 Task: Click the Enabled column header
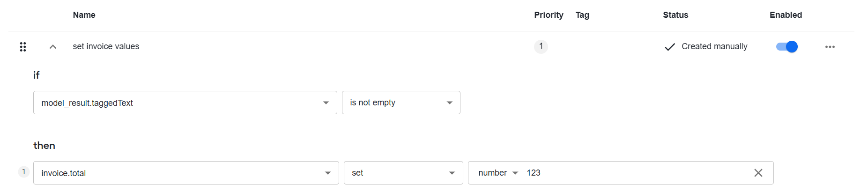coord(786,15)
